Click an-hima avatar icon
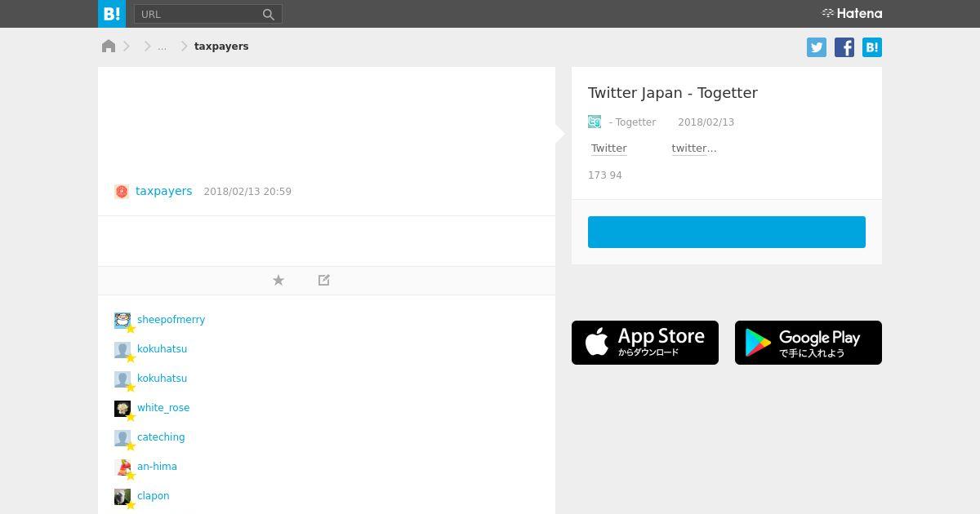980x514 pixels. pyautogui.click(x=122, y=467)
